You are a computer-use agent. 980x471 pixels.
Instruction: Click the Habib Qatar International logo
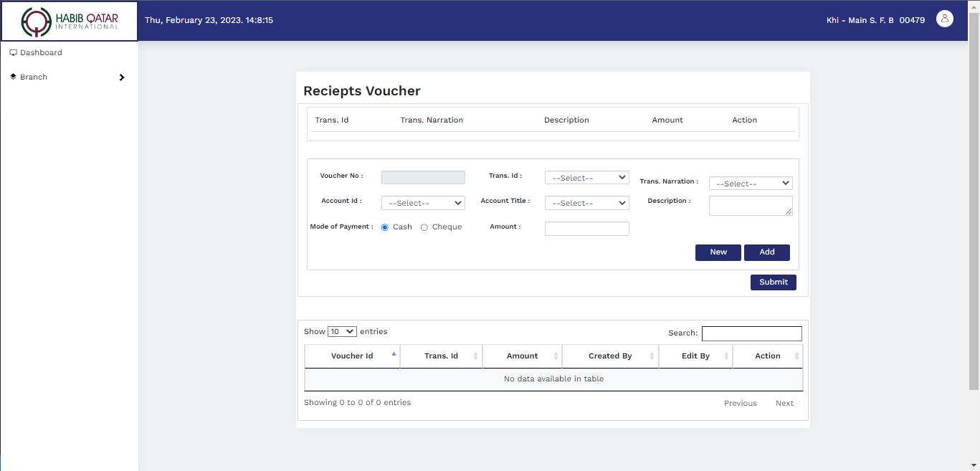pyautogui.click(x=70, y=22)
